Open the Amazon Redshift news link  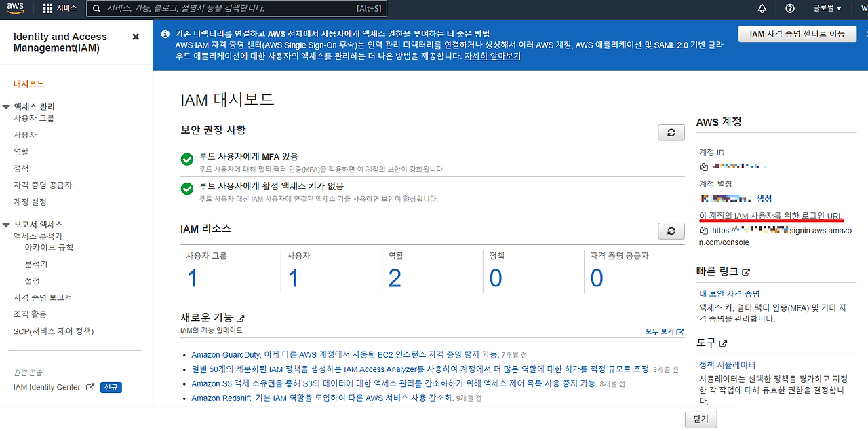pyautogui.click(x=321, y=398)
